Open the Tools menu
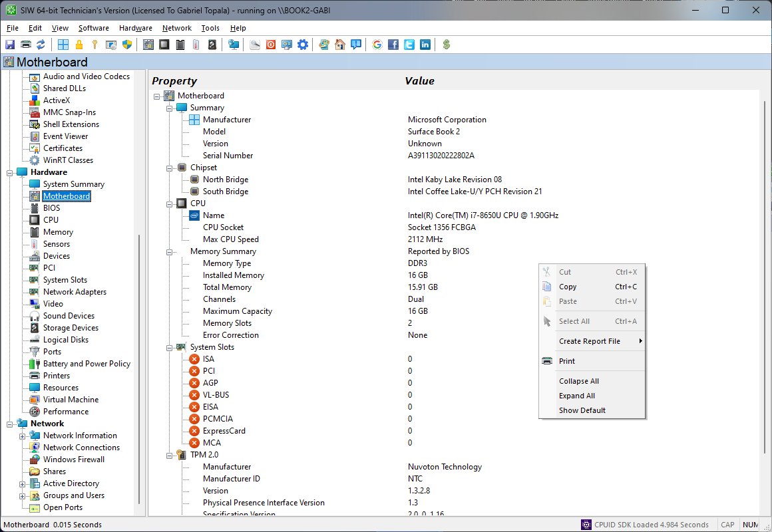Image resolution: width=772 pixels, height=532 pixels. point(210,28)
